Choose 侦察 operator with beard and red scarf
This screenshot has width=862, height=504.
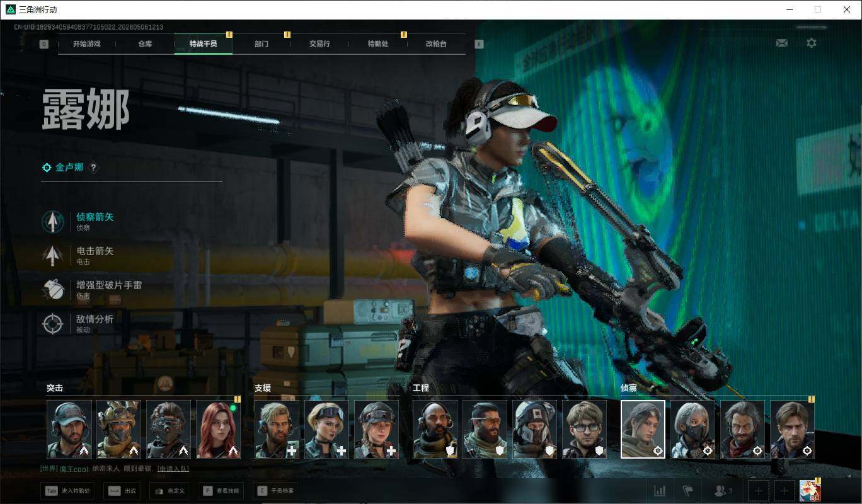(x=743, y=429)
